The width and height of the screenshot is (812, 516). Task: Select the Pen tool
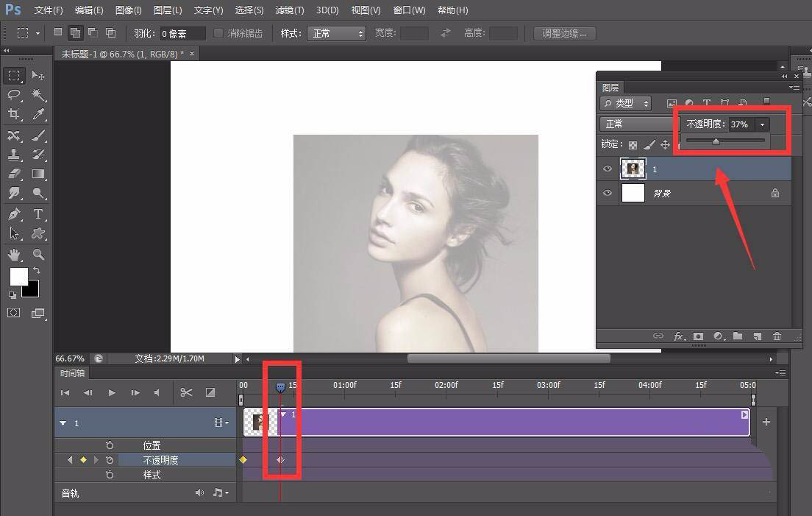click(14, 214)
